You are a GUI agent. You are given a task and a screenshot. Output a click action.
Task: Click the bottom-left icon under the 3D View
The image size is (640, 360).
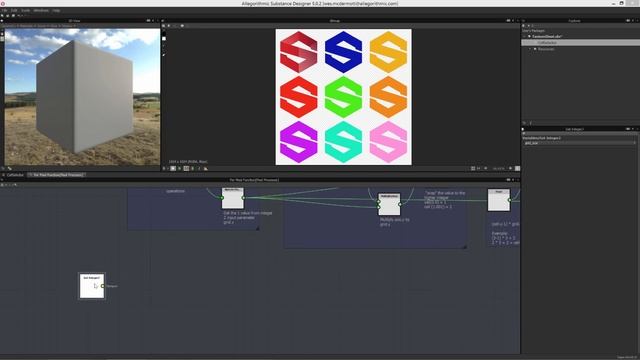(x=3, y=168)
